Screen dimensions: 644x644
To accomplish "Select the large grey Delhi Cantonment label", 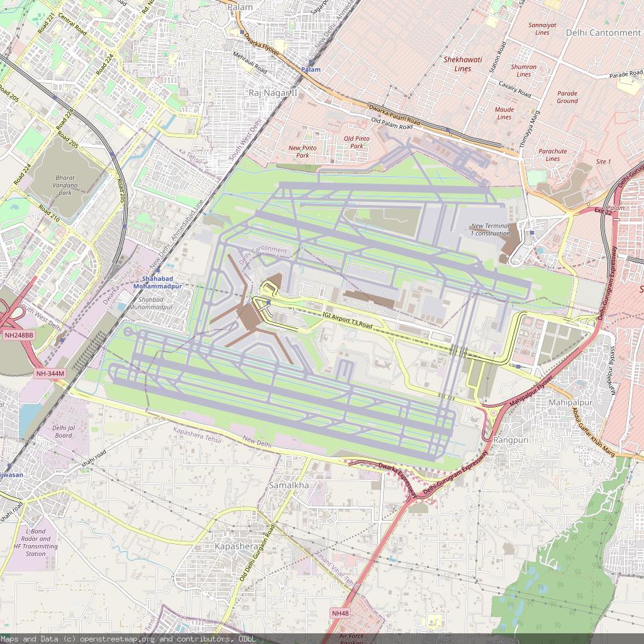I will click(603, 33).
